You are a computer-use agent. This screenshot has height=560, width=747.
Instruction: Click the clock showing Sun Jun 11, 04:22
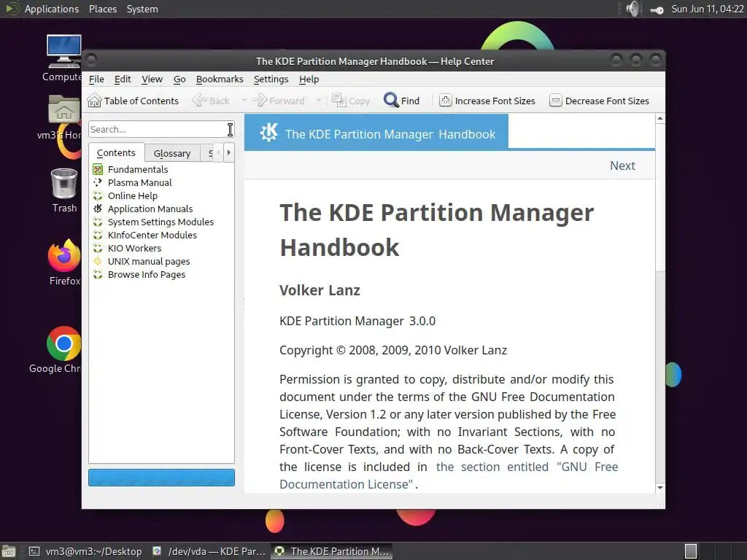pyautogui.click(x=708, y=9)
